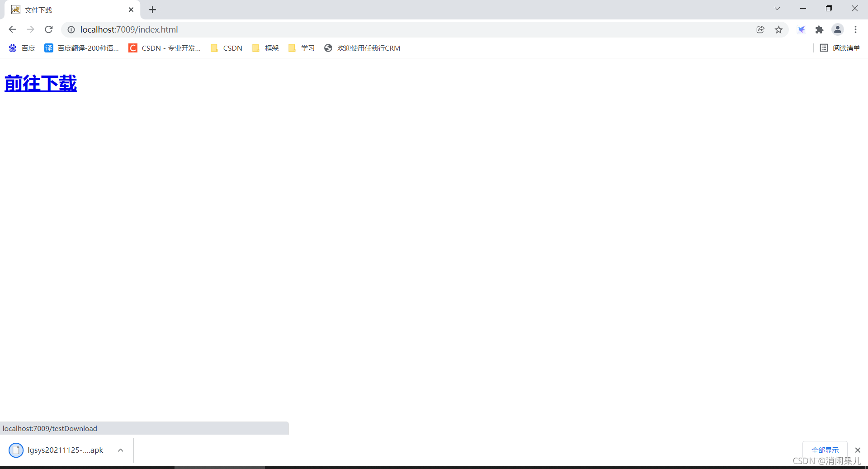Click the forward navigation arrow
This screenshot has width=868, height=469.
[30, 29]
